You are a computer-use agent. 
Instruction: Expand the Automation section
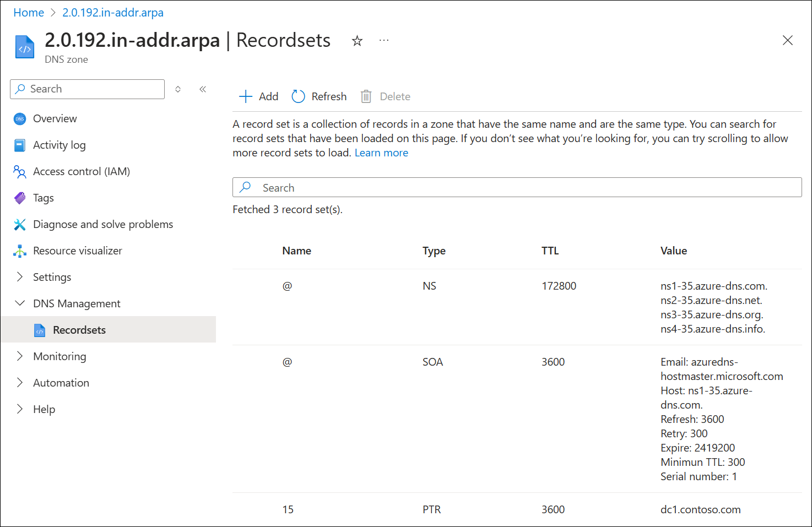click(x=20, y=383)
